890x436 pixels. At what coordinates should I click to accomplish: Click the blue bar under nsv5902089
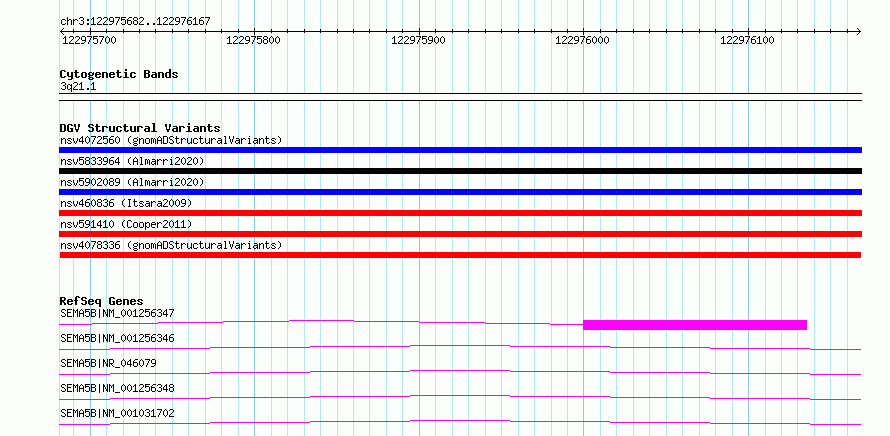tap(460, 192)
